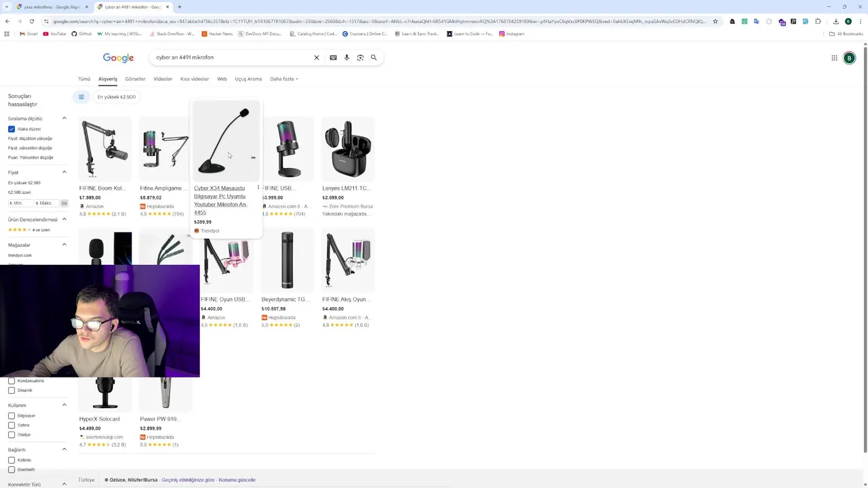Open the YouTube bookmark

55,34
